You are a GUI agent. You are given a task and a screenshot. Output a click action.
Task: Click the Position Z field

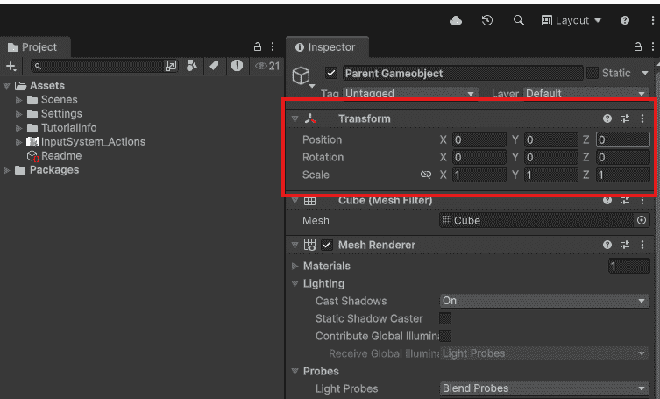[623, 140]
